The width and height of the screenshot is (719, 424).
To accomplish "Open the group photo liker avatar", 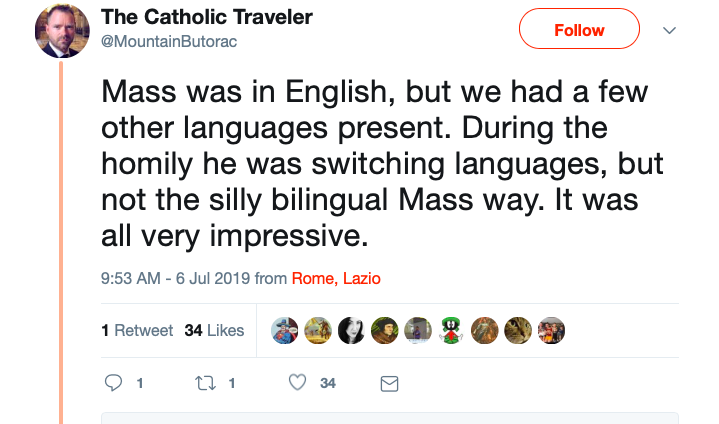I will pos(552,331).
